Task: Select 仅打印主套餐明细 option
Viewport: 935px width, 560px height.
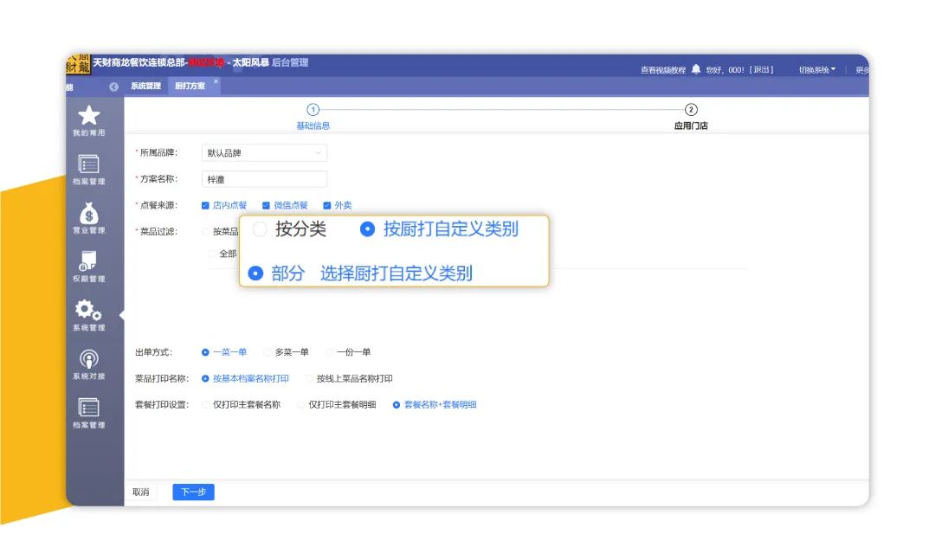Action: pos(300,405)
